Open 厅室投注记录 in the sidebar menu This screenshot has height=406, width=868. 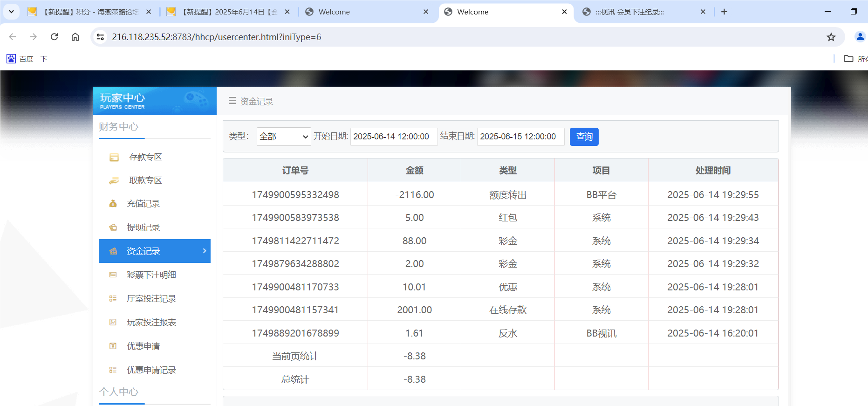151,299
